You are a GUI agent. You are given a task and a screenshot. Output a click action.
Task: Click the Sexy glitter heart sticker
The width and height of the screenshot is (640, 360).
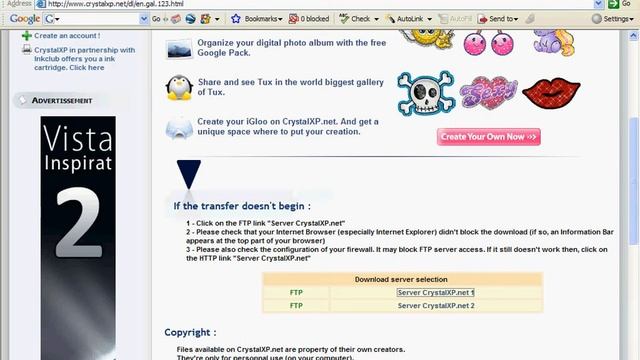coord(489,93)
